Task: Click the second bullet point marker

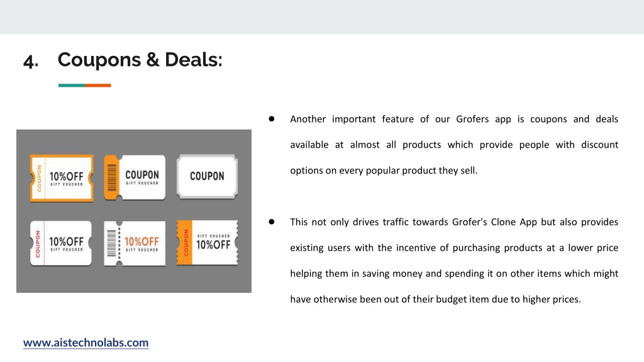Action: click(272, 222)
